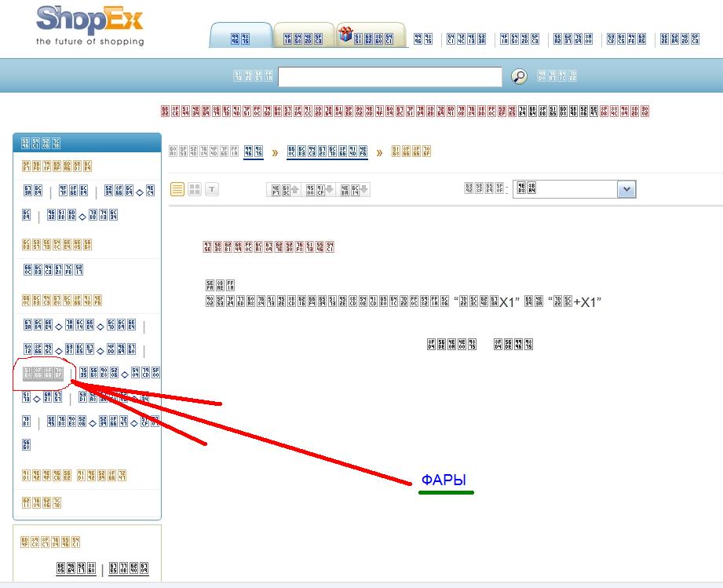Image resolution: width=723 pixels, height=588 pixels.
Task: Open the sort order dropdown arrow
Action: click(x=626, y=189)
